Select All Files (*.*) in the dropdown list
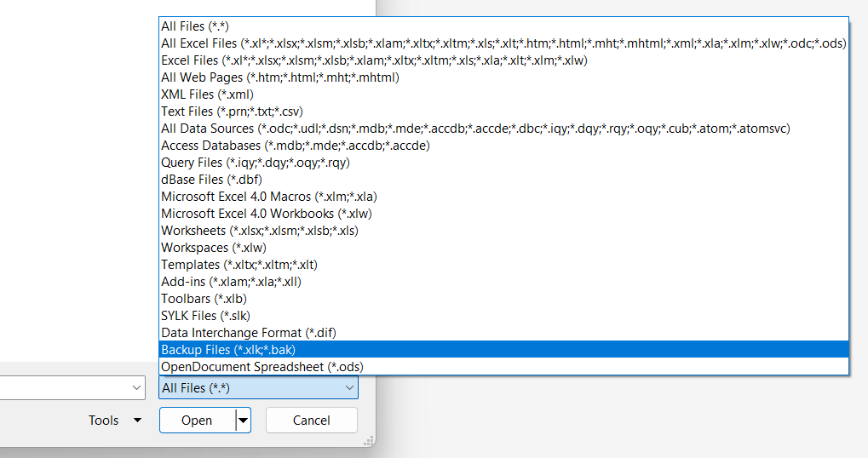868x458 pixels. click(503, 26)
